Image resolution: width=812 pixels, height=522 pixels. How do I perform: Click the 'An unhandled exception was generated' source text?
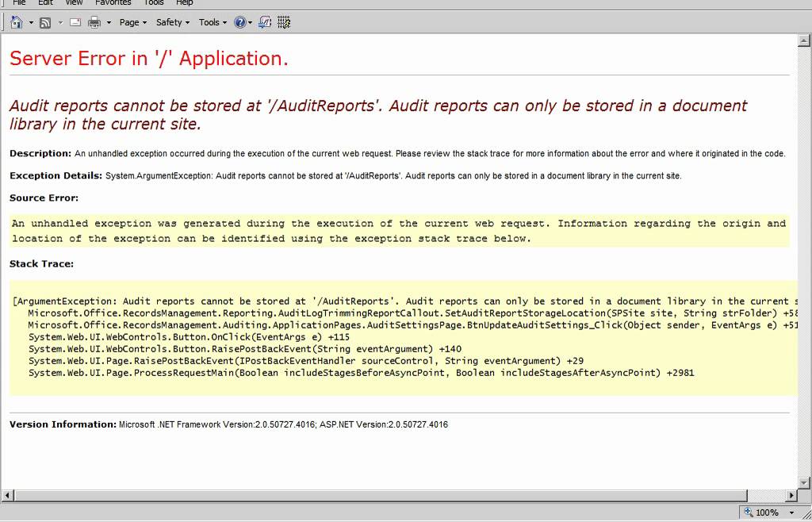[x=399, y=231]
